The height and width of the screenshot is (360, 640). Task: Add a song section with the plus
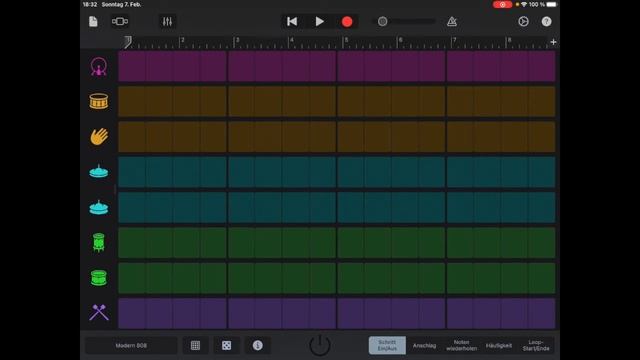click(x=553, y=42)
